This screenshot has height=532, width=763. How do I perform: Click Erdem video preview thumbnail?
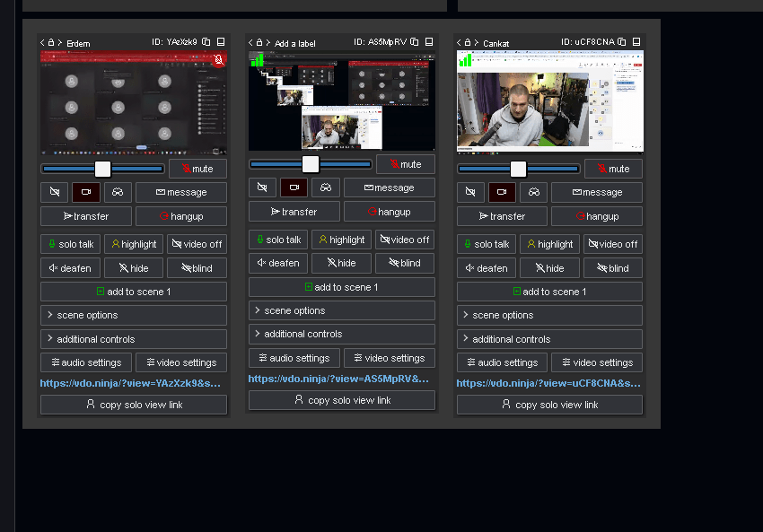134,102
